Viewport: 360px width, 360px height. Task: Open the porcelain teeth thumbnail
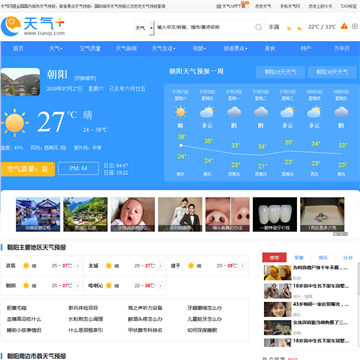coord(275,214)
